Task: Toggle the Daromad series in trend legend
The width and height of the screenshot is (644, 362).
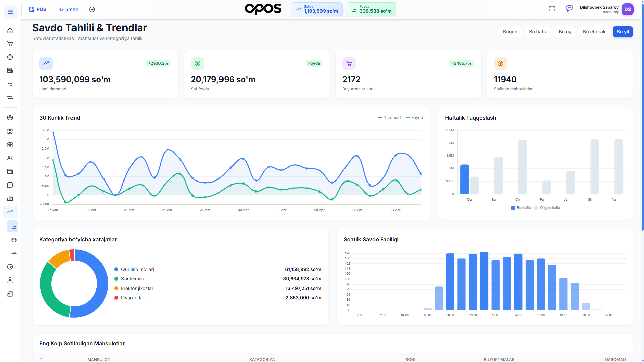Action: point(389,118)
